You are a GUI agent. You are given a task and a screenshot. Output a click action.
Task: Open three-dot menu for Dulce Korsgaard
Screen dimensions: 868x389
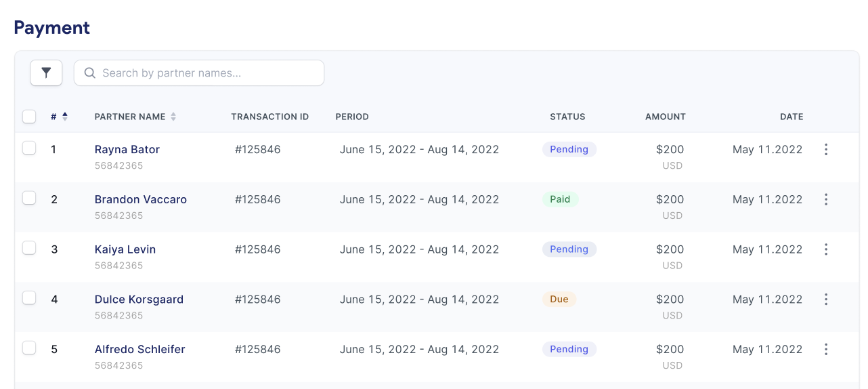pos(825,300)
